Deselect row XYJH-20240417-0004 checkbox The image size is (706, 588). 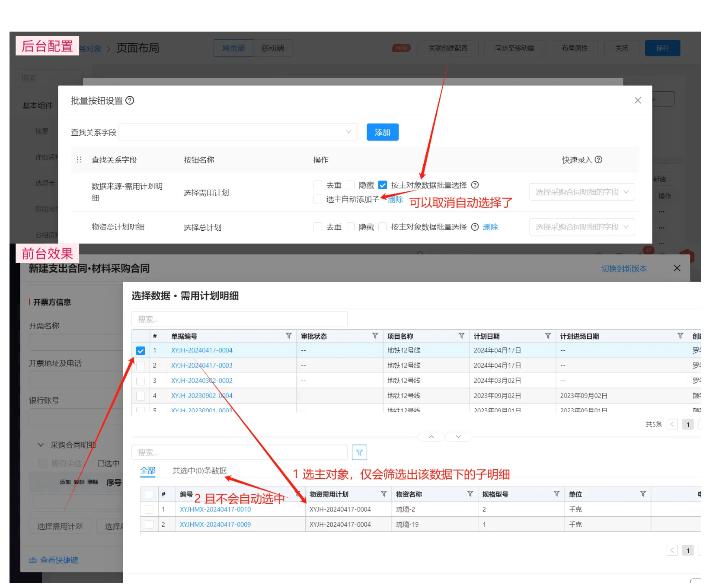[141, 351]
